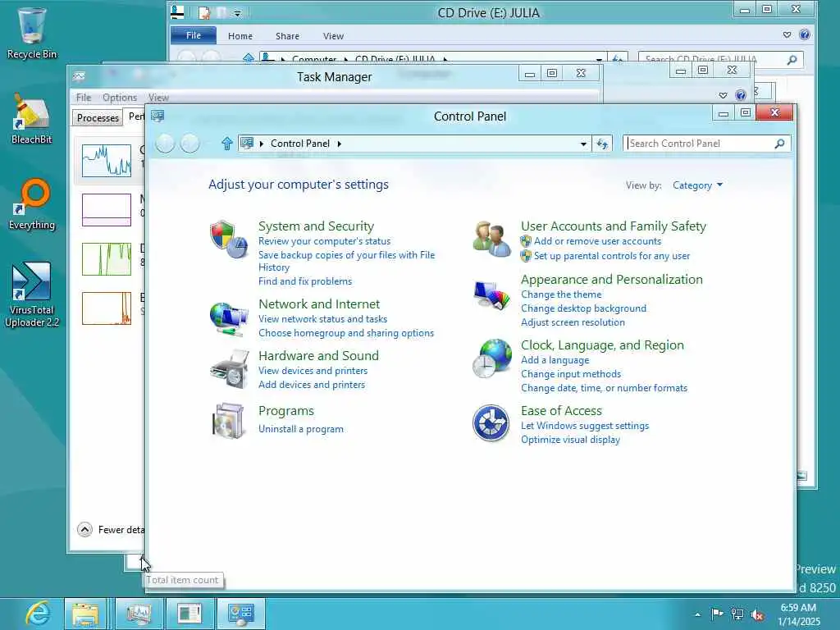This screenshot has width=840, height=630.
Task: Click the network tray icon
Action: click(x=737, y=614)
